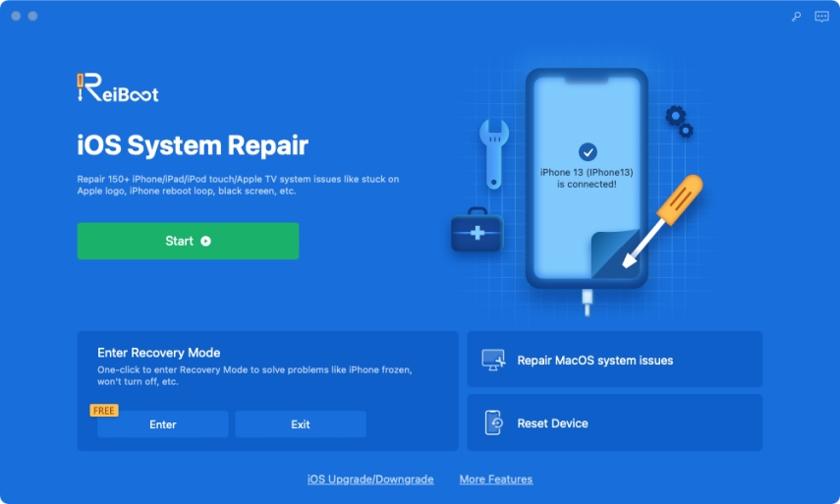840x504 pixels.
Task: Open the feedback chat bubble icon
Action: pyautogui.click(x=821, y=17)
